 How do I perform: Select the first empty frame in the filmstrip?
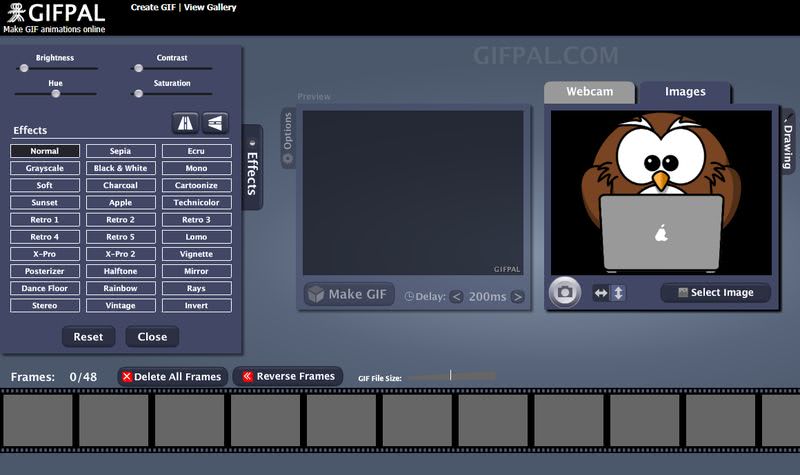(38, 420)
